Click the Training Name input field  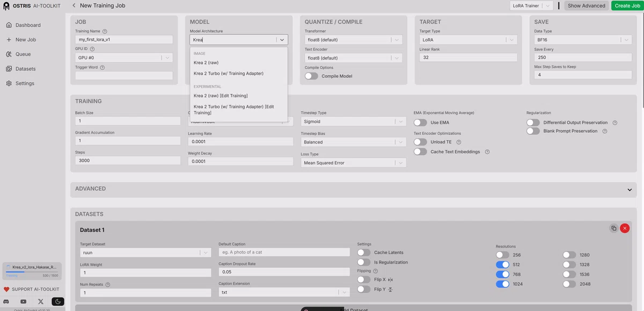tap(124, 40)
